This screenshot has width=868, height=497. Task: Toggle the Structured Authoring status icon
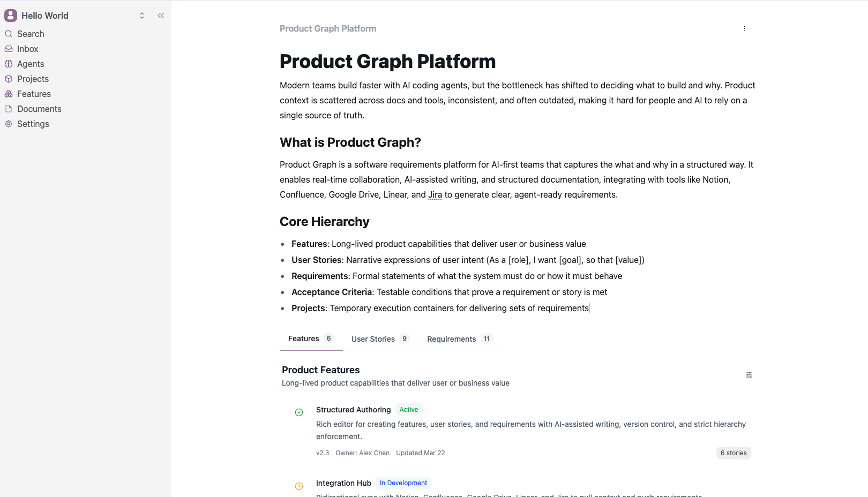pos(299,412)
